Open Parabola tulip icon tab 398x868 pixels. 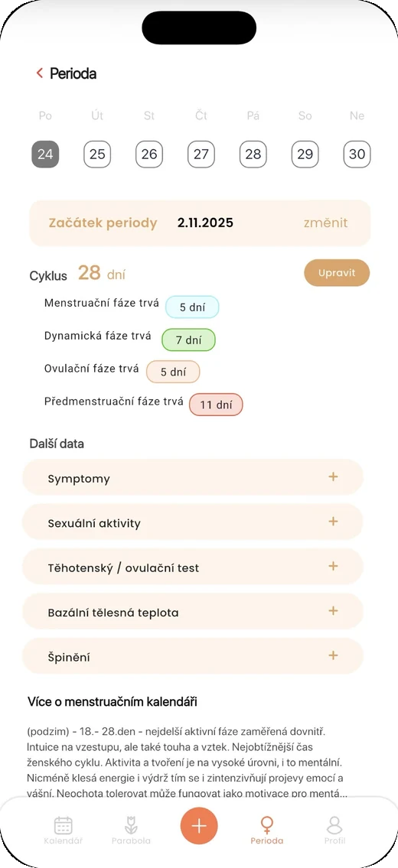[131, 825]
